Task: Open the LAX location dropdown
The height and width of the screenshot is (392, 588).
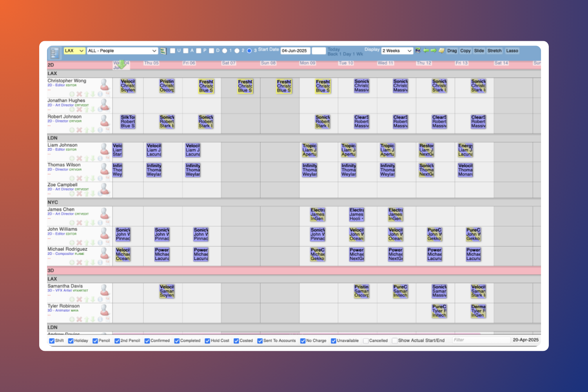Action: [x=74, y=51]
